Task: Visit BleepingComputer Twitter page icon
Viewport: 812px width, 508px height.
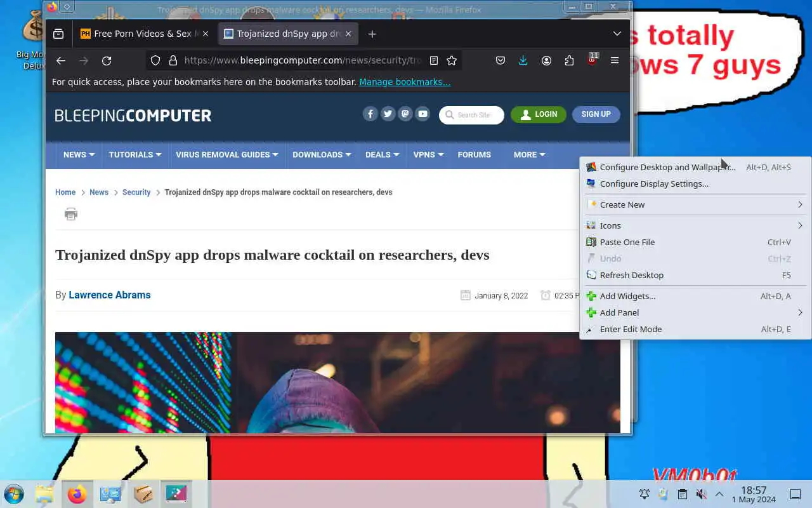Action: click(388, 114)
